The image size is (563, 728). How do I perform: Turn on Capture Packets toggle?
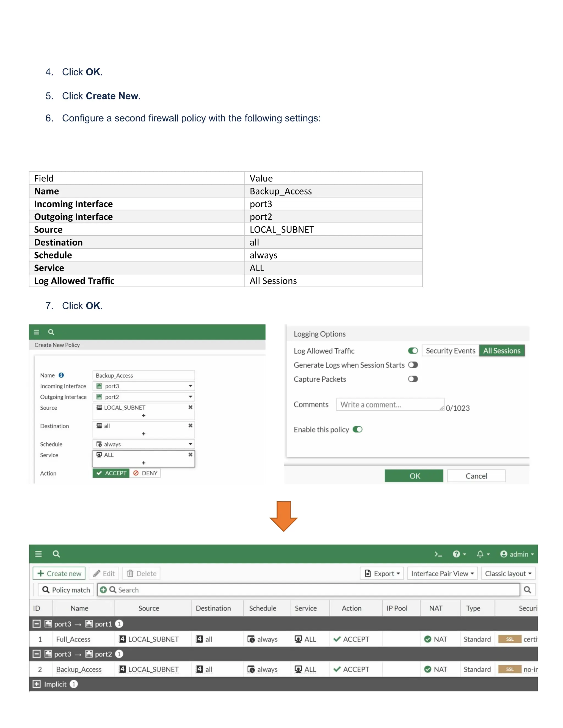(413, 379)
